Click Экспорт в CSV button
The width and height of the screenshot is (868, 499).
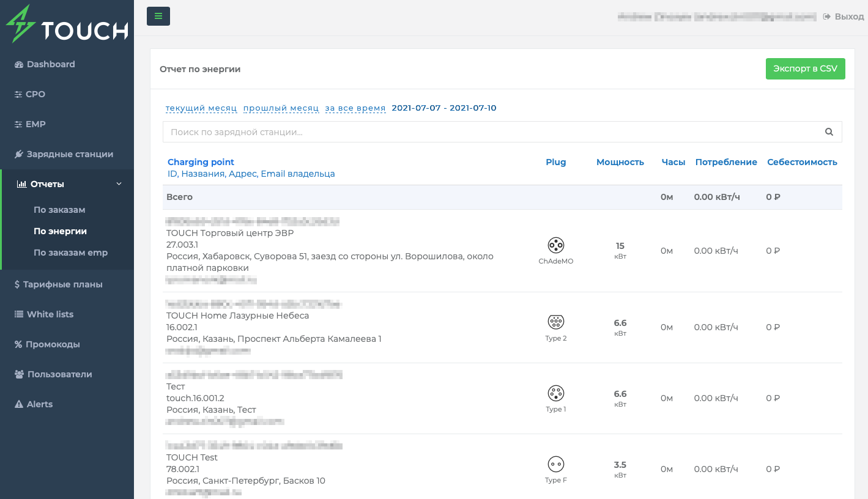tap(805, 68)
